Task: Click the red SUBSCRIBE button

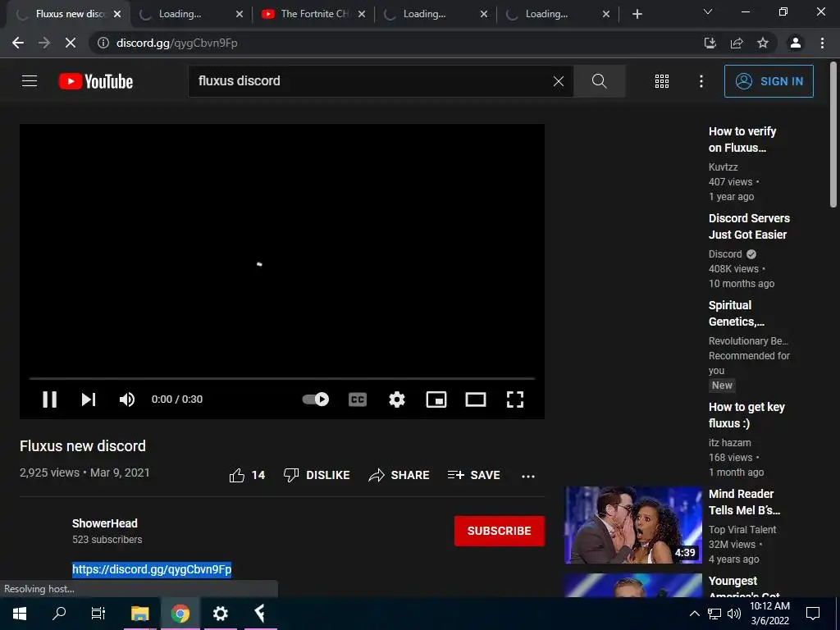Action: (500, 531)
